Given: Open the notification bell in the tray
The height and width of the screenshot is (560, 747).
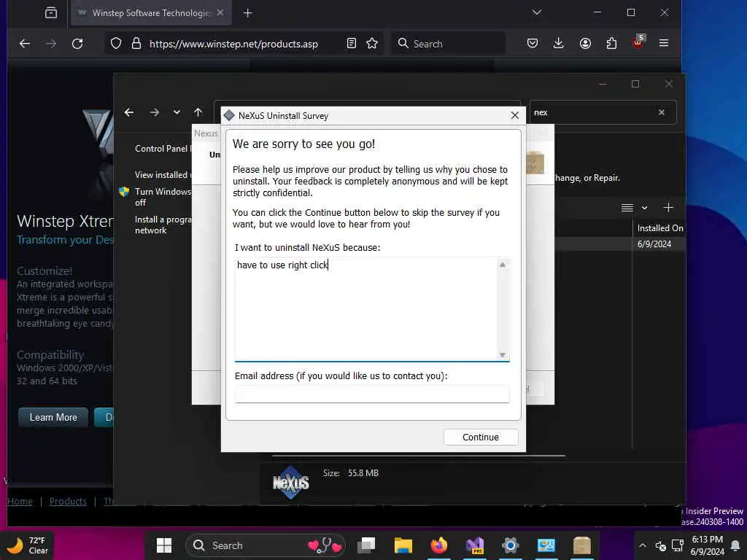Looking at the screenshot, I should [x=735, y=545].
